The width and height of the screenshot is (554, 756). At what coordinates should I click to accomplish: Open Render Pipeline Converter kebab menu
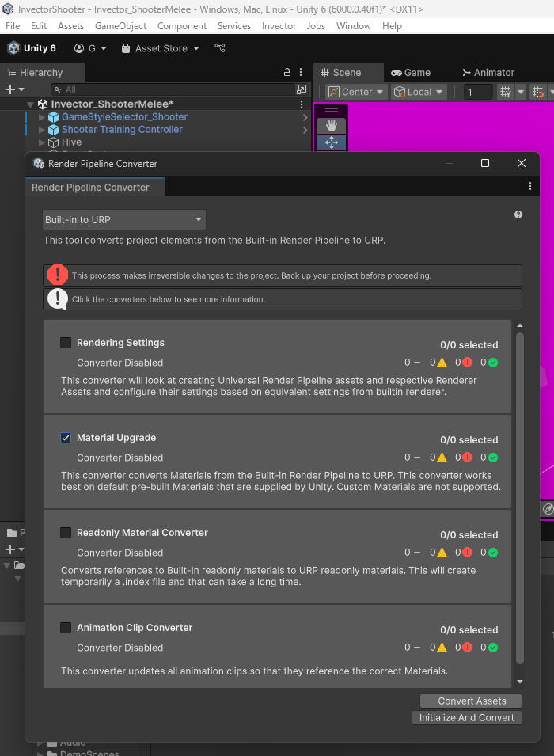[530, 187]
